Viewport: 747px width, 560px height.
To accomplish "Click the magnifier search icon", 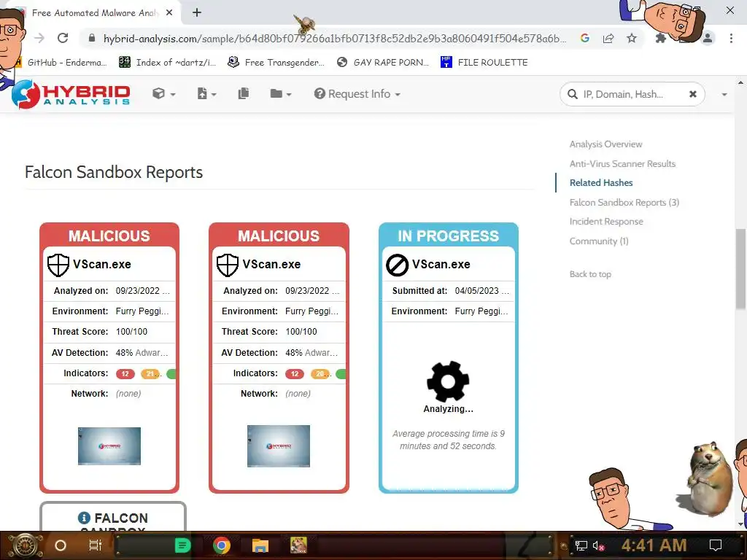I will click(x=573, y=94).
